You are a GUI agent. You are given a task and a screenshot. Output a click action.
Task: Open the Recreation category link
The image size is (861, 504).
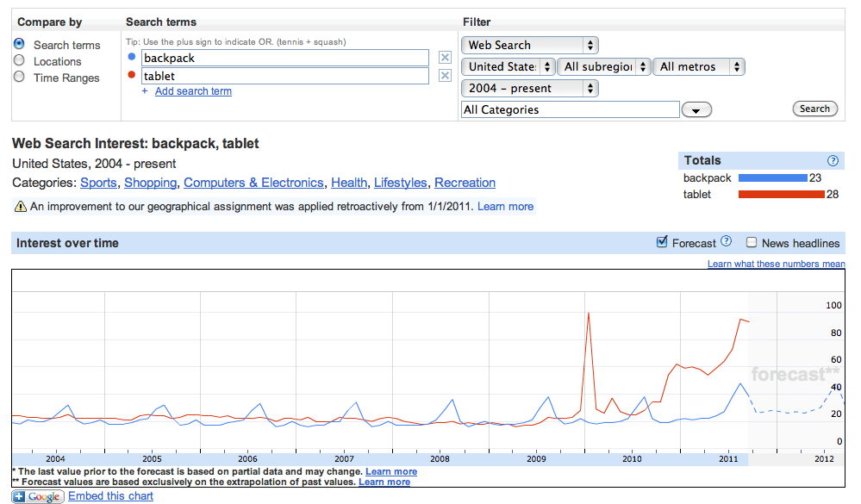465,183
